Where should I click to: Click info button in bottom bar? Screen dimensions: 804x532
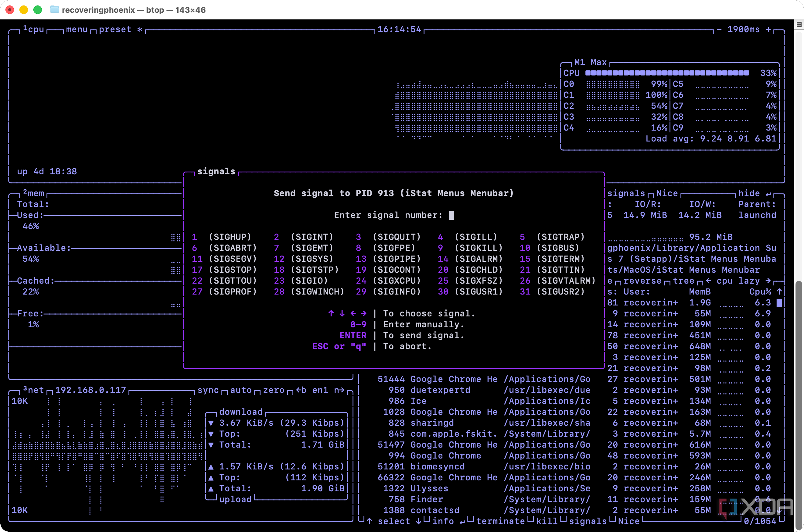coord(443,521)
